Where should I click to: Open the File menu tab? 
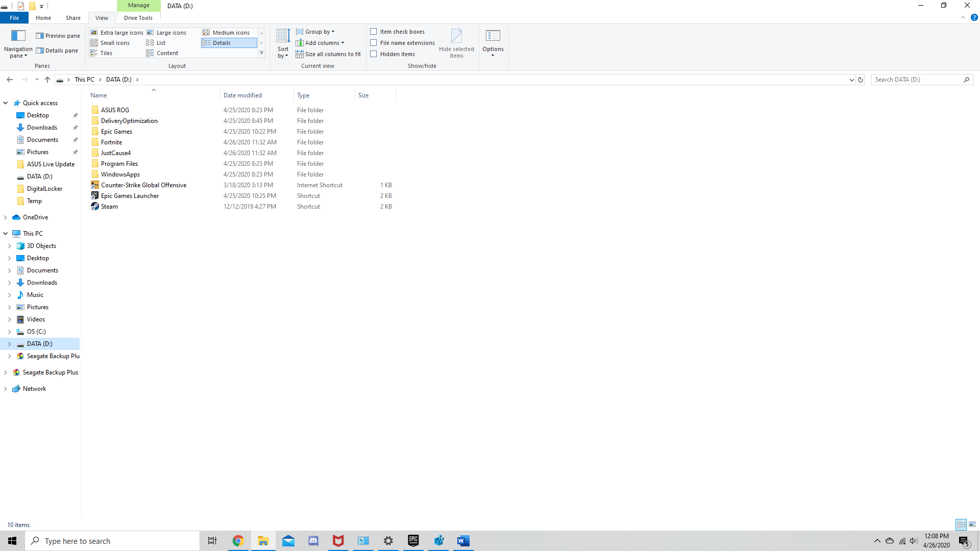(14, 18)
